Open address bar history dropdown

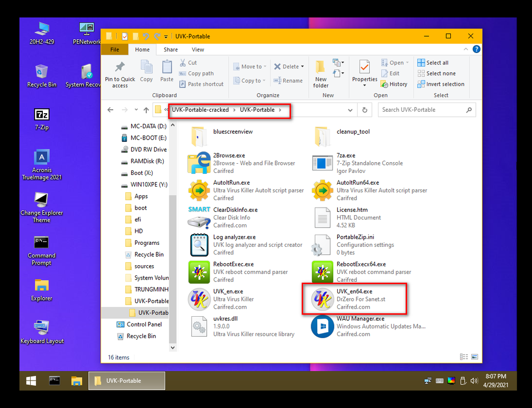[x=350, y=110]
